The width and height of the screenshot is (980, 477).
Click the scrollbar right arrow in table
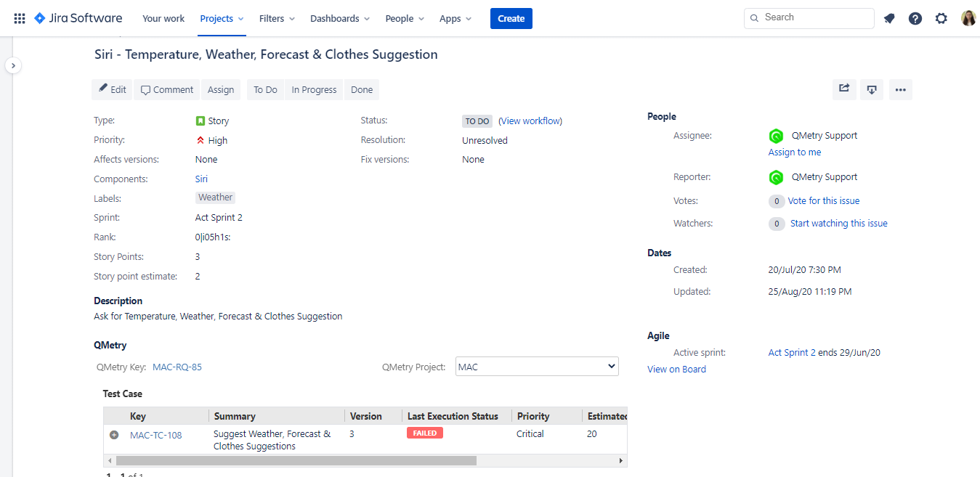[x=621, y=461]
